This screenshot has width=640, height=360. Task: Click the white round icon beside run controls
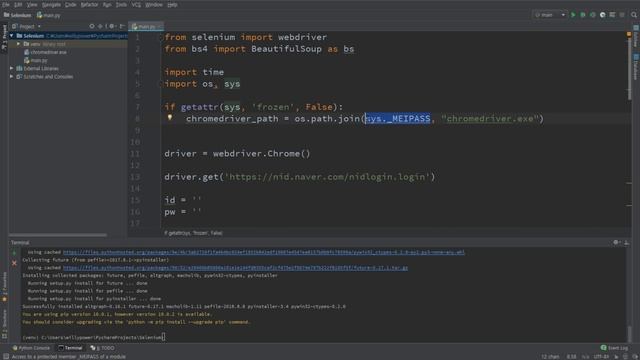pyautogui.click(x=602, y=15)
